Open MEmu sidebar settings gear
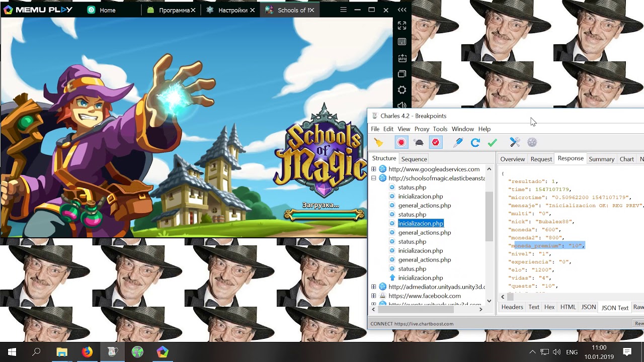 point(402,90)
